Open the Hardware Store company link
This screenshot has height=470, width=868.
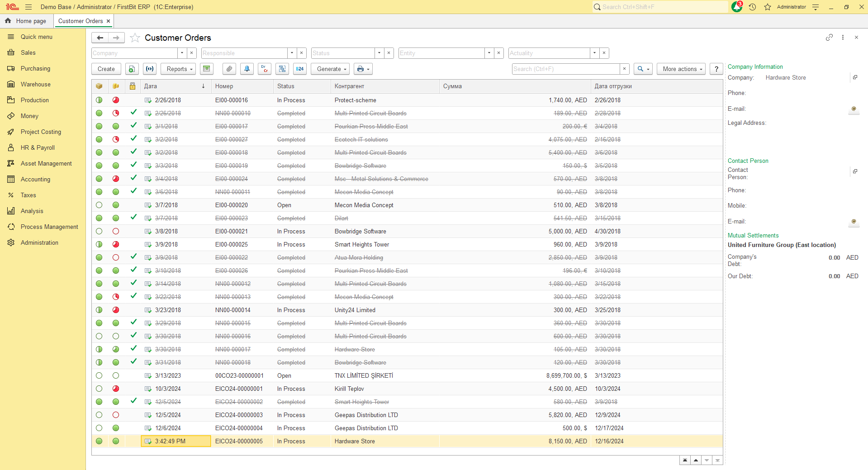point(785,77)
